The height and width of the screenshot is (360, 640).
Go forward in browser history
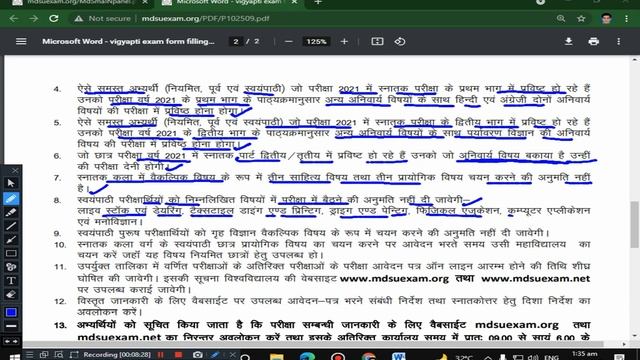(x=33, y=18)
